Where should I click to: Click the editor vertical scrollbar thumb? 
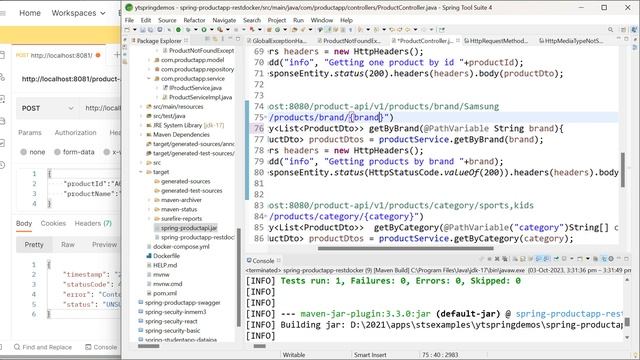[623, 169]
